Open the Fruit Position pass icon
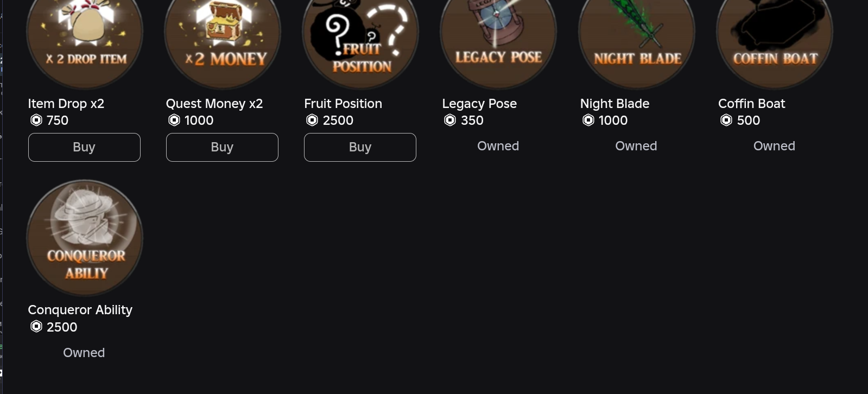 [x=360, y=38]
